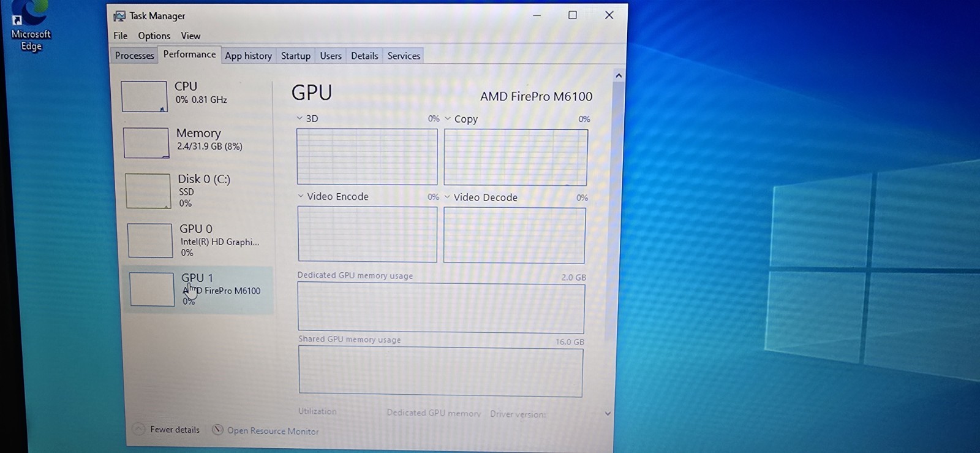
Task: Click the Dedicated GPU memory usage graph
Action: tap(441, 308)
